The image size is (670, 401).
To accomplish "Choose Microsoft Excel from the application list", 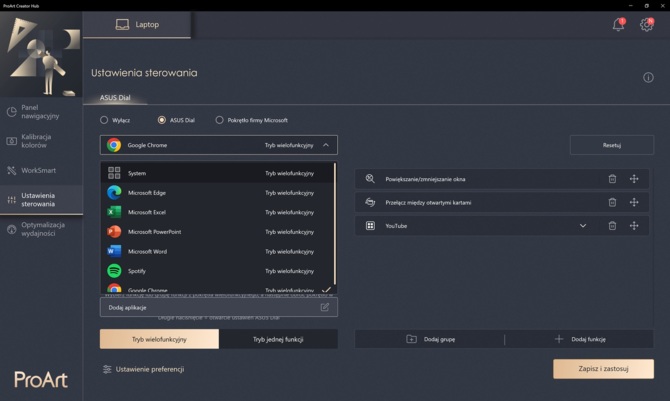I will click(x=217, y=212).
